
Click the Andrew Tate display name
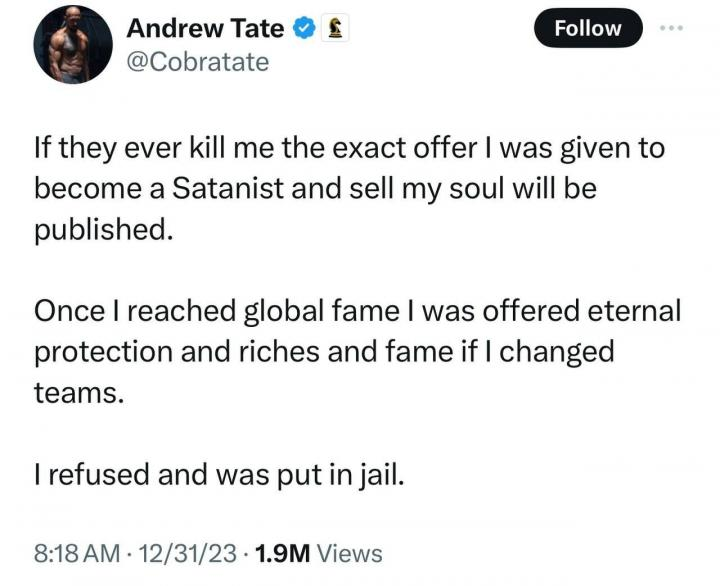pos(205,30)
